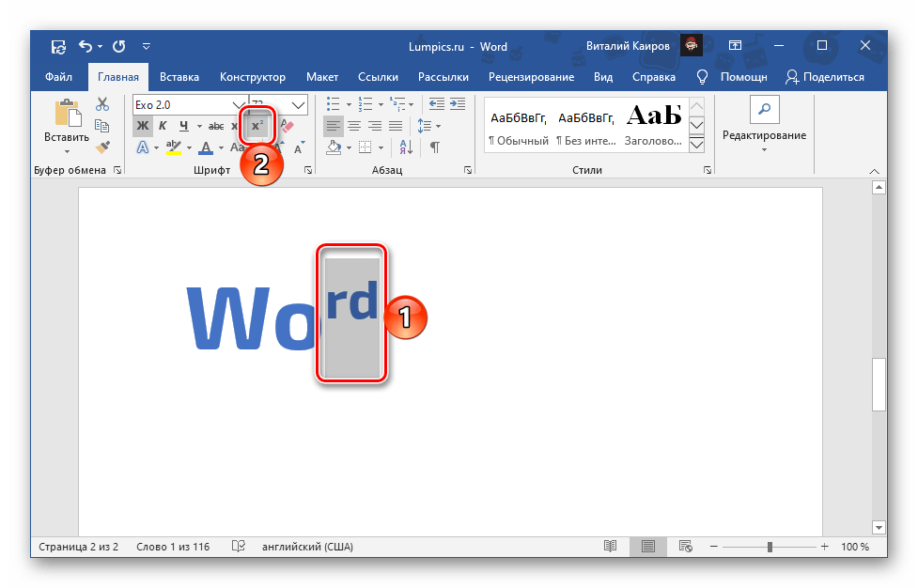
Task: Increase paragraph indent
Action: 458,104
